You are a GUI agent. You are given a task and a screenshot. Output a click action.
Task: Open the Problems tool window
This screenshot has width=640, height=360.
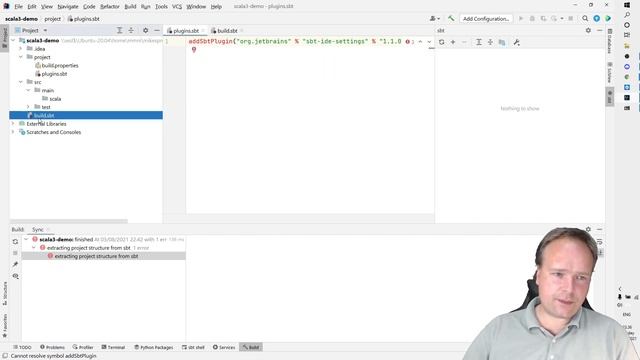[x=52, y=347]
